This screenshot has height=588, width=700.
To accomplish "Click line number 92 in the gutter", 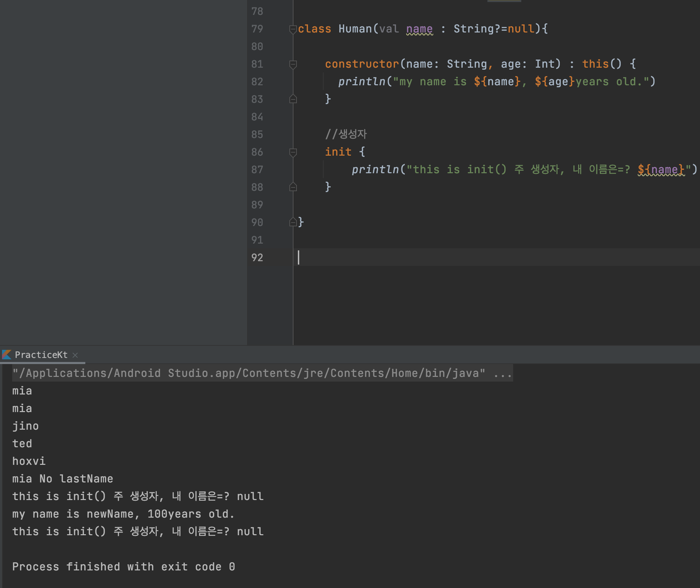I will 257,257.
